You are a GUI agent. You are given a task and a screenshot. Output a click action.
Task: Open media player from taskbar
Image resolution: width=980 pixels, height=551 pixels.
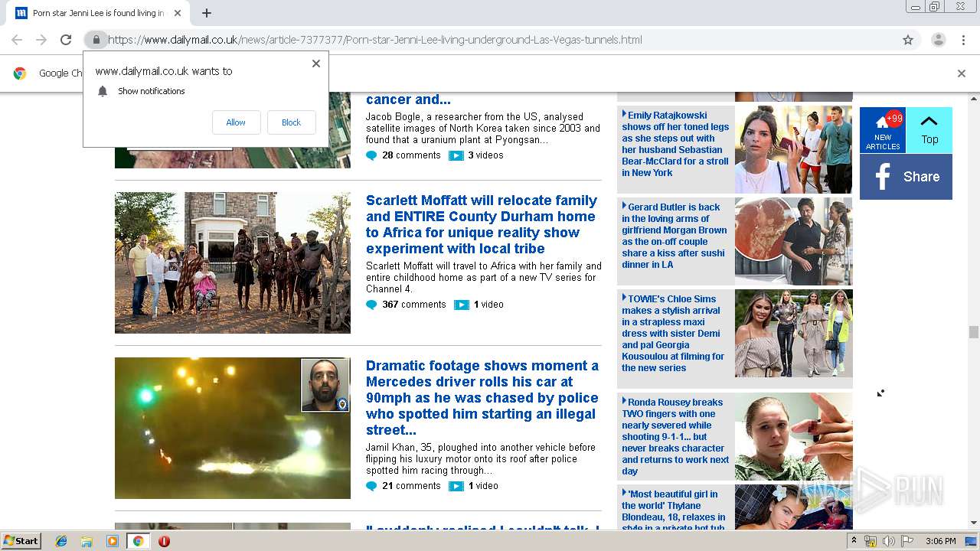(x=113, y=541)
